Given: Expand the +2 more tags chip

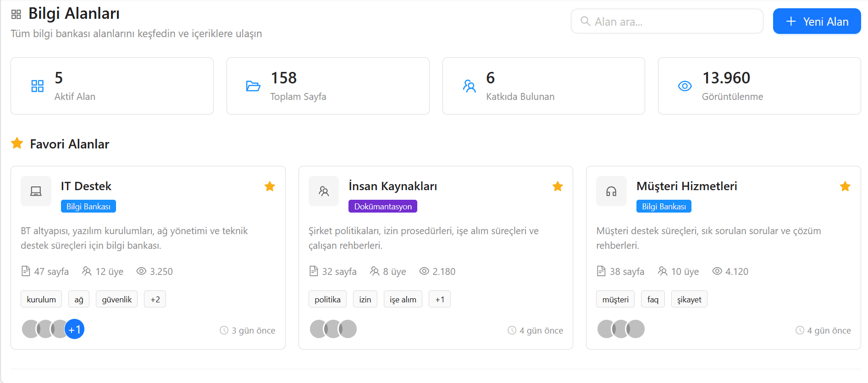Looking at the screenshot, I should click(x=155, y=299).
